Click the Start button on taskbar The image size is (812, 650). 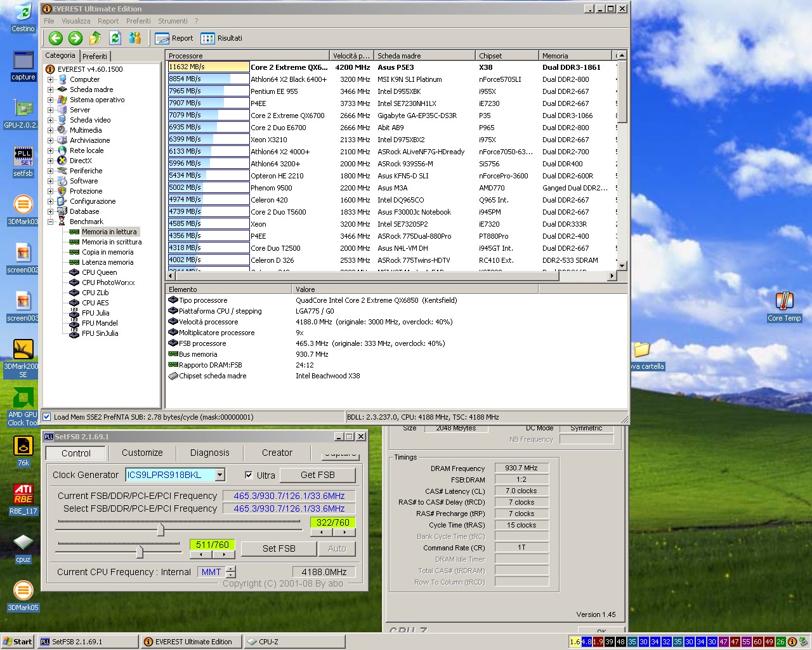point(17,642)
